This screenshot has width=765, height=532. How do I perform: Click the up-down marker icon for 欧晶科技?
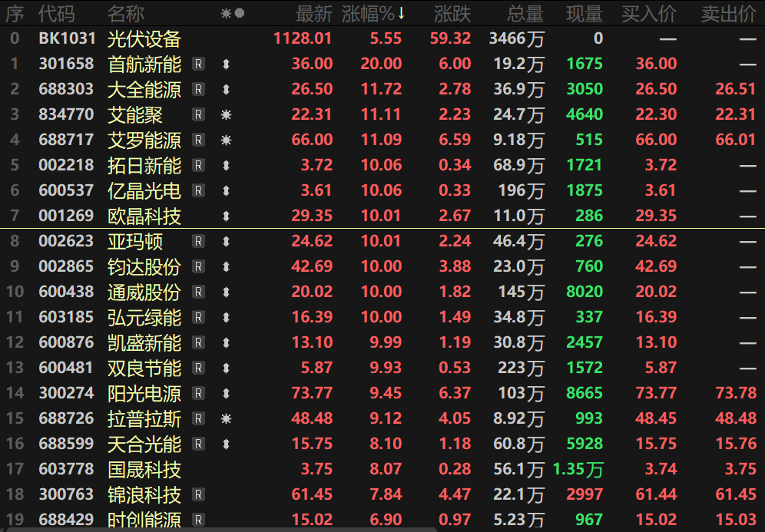pyautogui.click(x=226, y=216)
